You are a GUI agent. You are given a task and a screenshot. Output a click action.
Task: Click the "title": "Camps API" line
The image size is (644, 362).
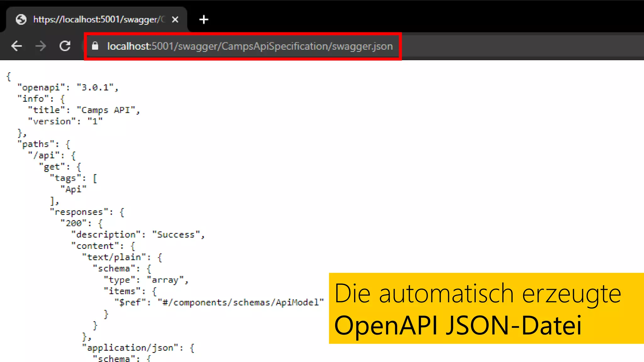point(84,110)
